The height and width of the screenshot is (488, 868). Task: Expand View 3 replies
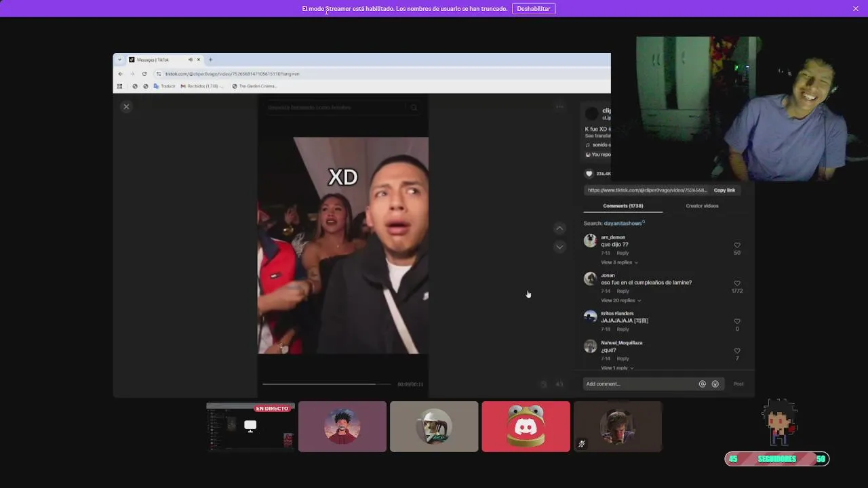(619, 262)
